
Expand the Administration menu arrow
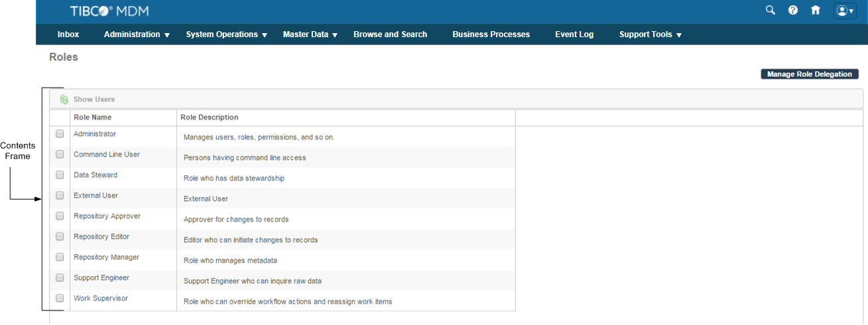pos(167,35)
